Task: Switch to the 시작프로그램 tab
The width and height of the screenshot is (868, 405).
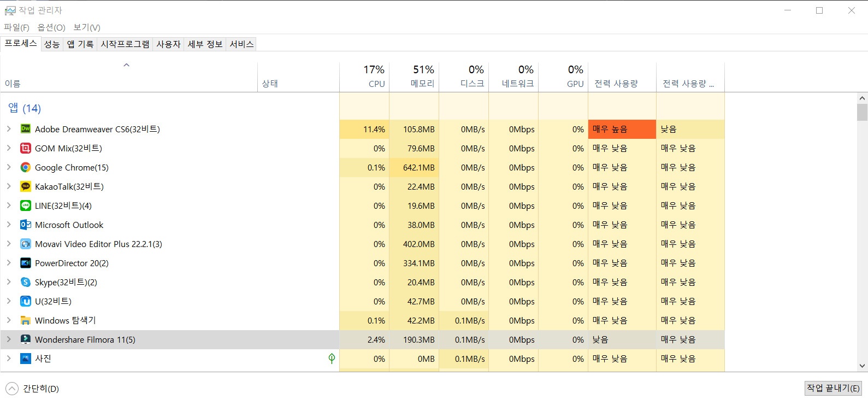Action: pos(125,44)
